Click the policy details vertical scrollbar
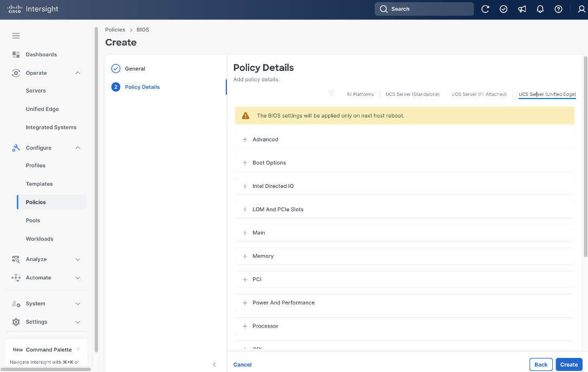This screenshot has width=588, height=372. 585,156
